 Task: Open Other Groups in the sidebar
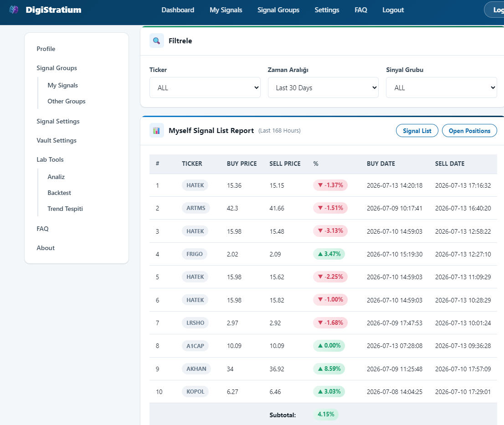pyautogui.click(x=67, y=101)
